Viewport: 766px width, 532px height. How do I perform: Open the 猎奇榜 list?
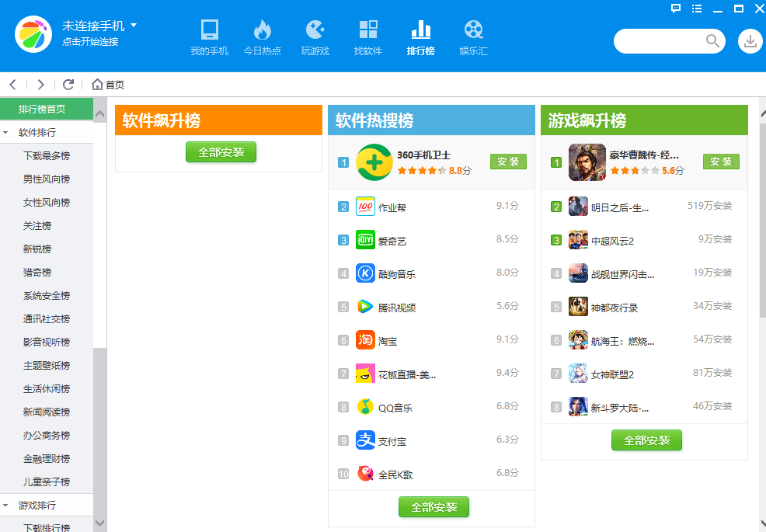pyautogui.click(x=37, y=273)
